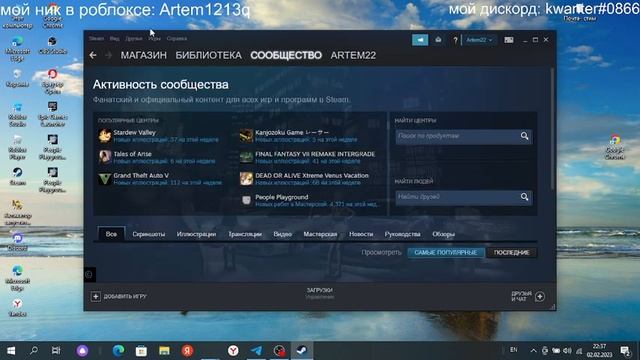The image size is (640, 360).
Task: Switch to the Мастерская tab
Action: (320, 234)
